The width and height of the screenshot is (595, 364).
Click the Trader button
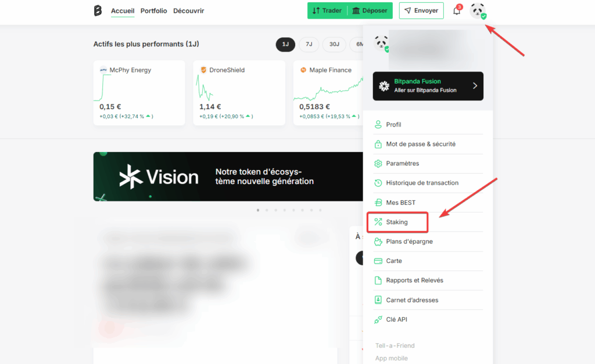pyautogui.click(x=327, y=10)
